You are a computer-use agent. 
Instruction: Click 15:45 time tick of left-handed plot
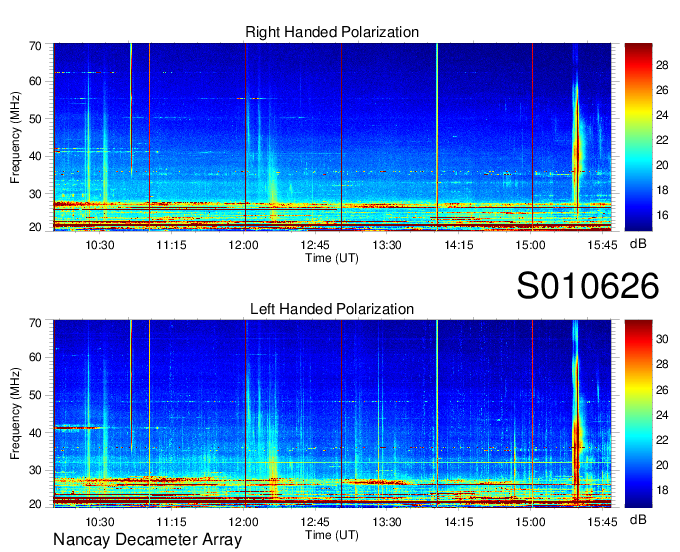point(602,522)
